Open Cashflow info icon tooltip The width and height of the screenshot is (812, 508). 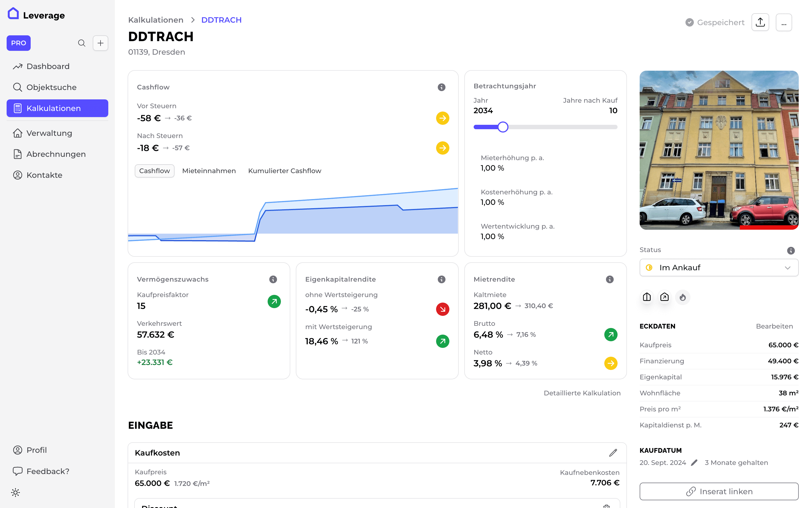point(441,87)
